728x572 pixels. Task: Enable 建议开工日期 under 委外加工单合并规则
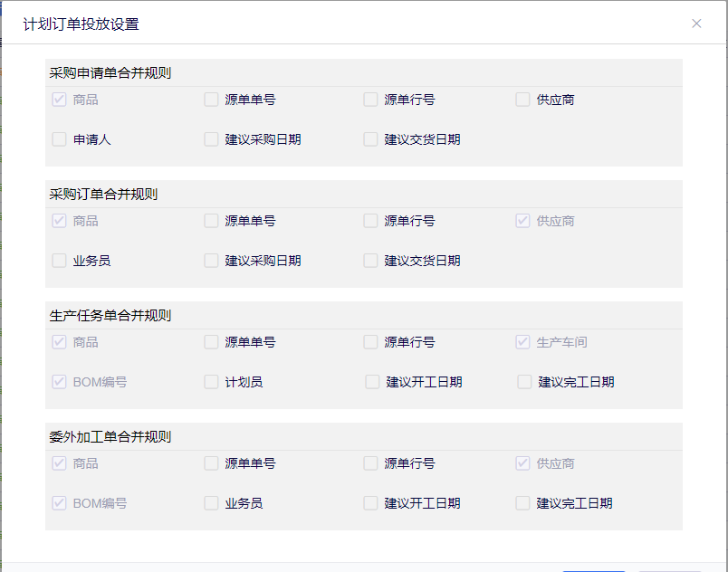(x=370, y=503)
